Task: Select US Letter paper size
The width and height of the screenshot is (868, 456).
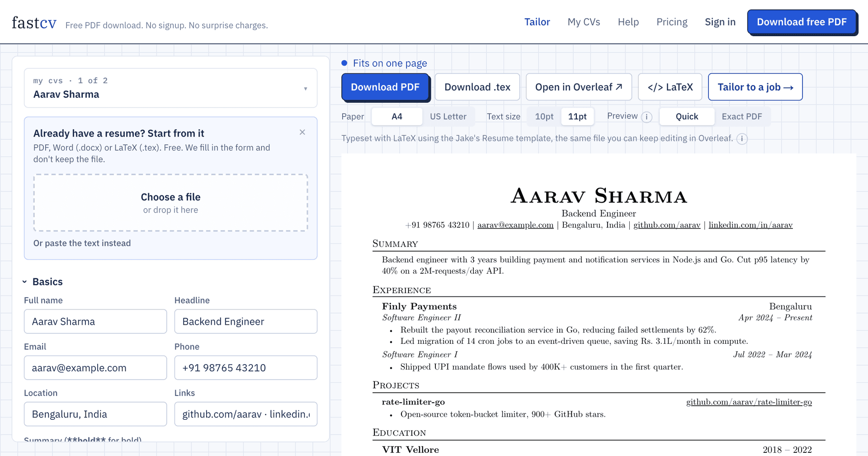Action: (448, 117)
